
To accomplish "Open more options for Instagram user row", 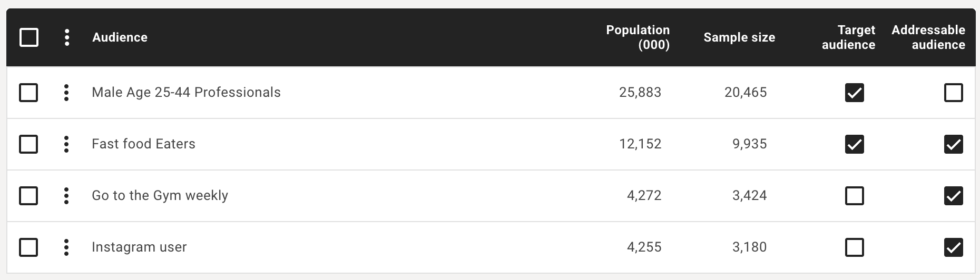I will pos(66,247).
